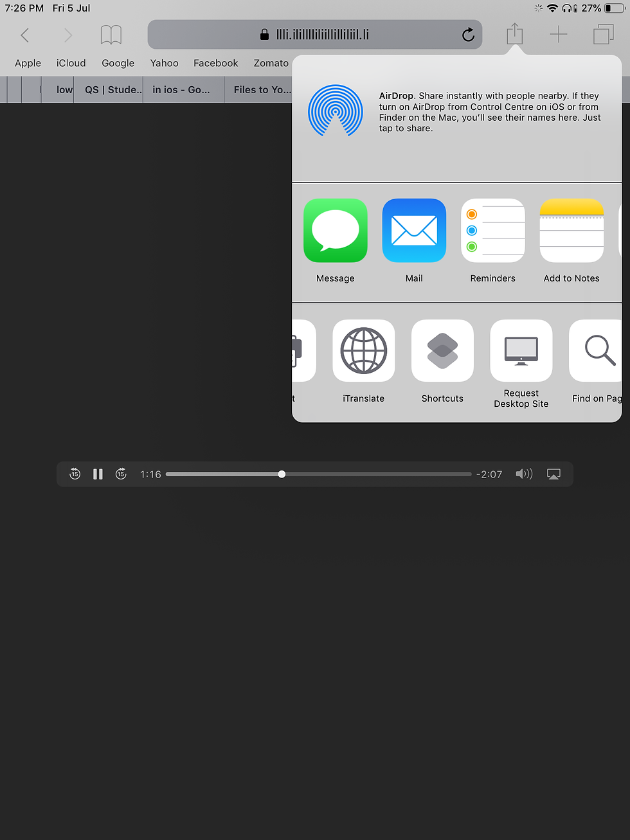Open the Facebook favorite bookmark
Image resolution: width=630 pixels, height=840 pixels.
click(216, 63)
